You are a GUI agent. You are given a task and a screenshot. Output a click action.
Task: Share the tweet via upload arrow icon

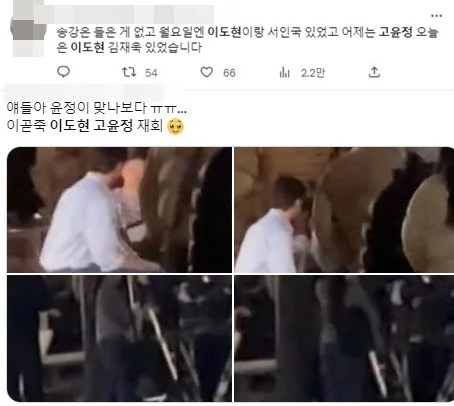[374, 72]
